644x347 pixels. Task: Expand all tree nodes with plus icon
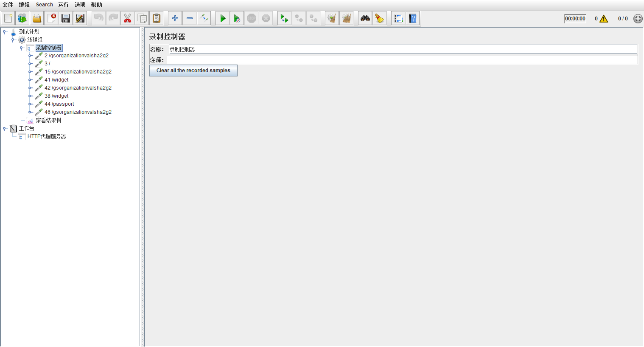(x=175, y=18)
